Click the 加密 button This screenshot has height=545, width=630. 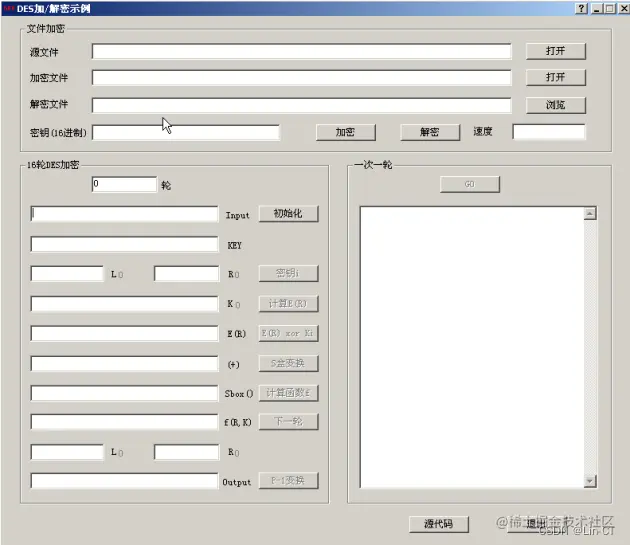pyautogui.click(x=346, y=132)
